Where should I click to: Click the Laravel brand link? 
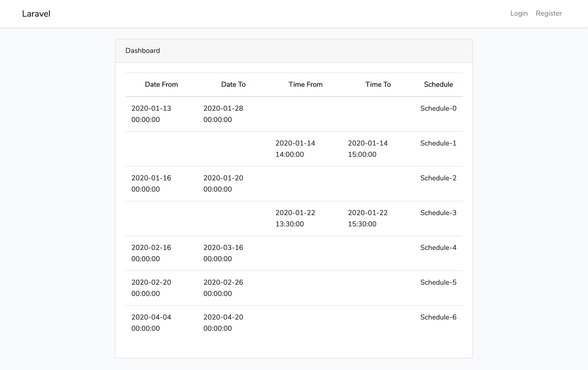36,14
